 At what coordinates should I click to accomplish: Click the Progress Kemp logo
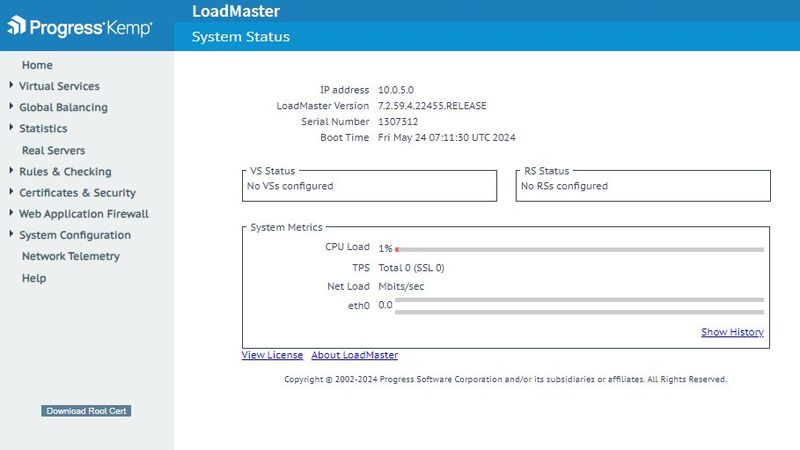80,27
